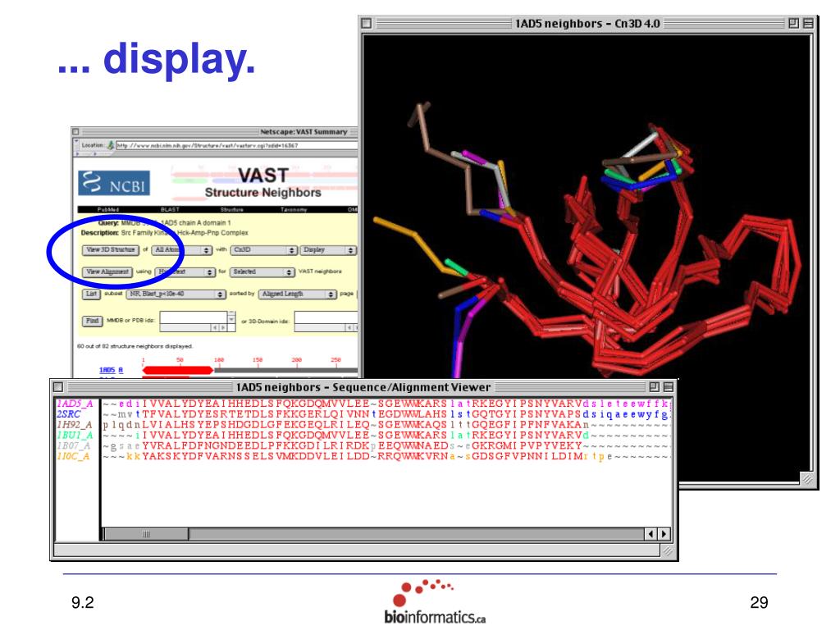Click left scroll arrow in Alignment Viewer
Image resolution: width=840 pixels, height=630 pixels.
point(651,534)
